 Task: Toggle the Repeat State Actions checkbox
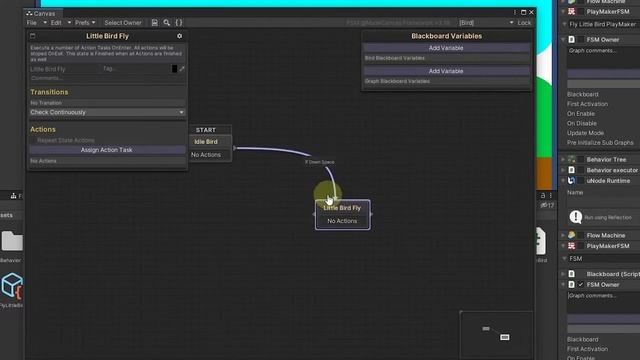[x=33, y=140]
